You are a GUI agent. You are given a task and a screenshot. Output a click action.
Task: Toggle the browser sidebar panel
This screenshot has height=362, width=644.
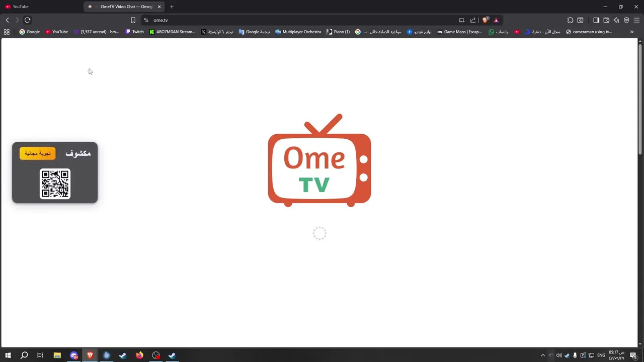(x=596, y=20)
